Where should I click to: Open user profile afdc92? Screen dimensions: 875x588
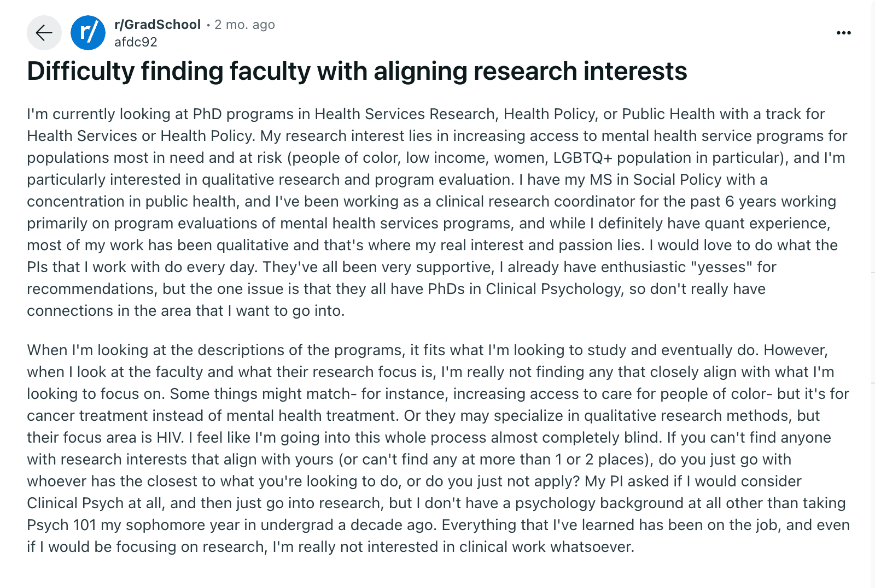(x=136, y=42)
